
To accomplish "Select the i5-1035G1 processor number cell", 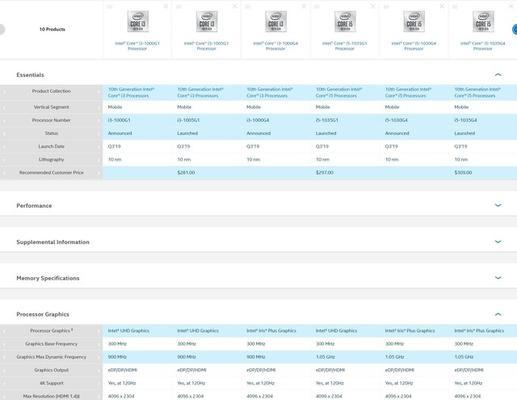I will (x=327, y=120).
